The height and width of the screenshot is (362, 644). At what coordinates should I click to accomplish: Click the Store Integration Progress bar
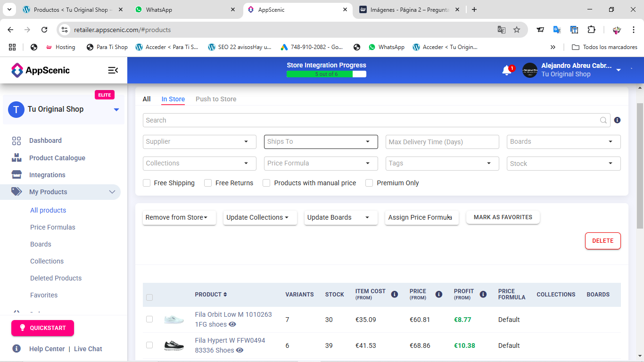[x=326, y=74]
